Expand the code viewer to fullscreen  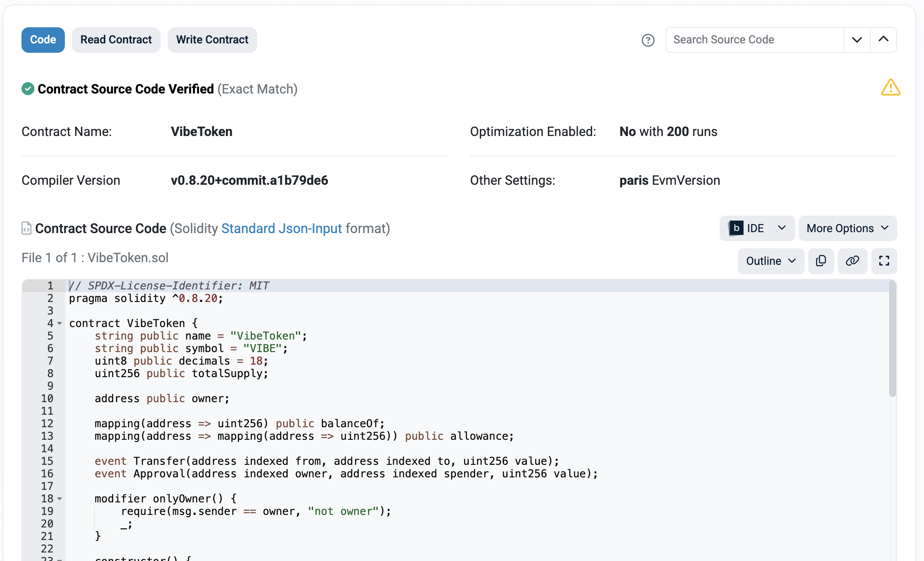(884, 261)
